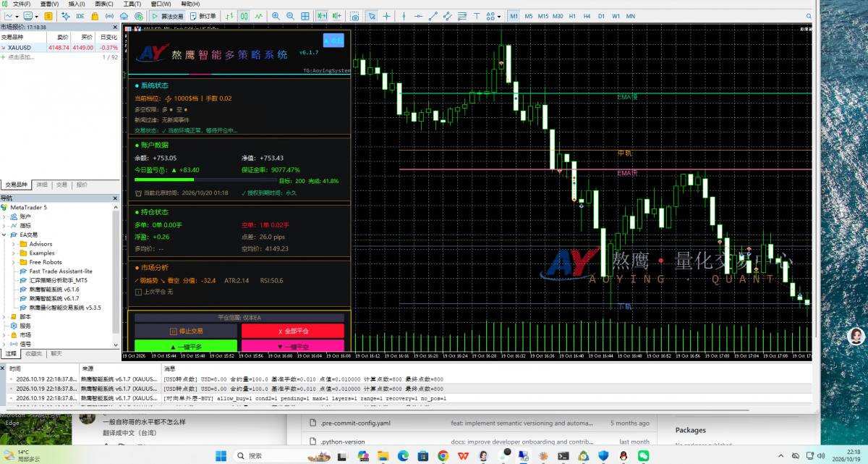The image size is (868, 464).
Task: Click the daily profit target progress bar
Action: [205, 180]
